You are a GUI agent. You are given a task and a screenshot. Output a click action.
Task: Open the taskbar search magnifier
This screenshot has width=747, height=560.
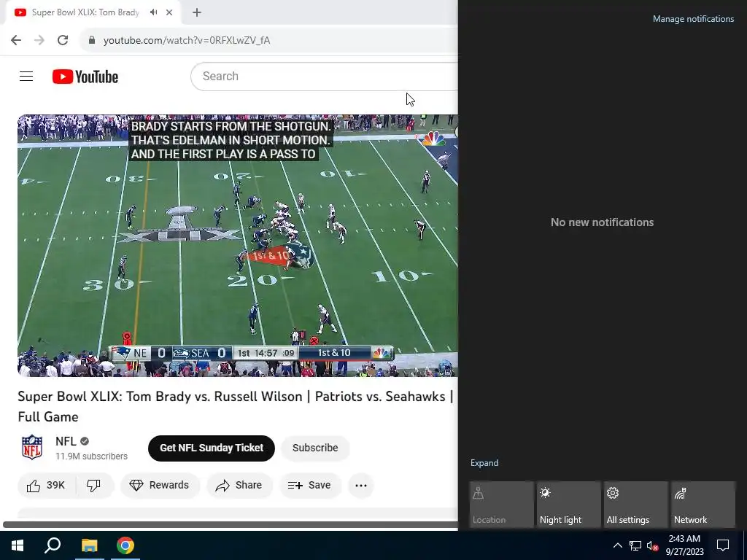pyautogui.click(x=53, y=545)
